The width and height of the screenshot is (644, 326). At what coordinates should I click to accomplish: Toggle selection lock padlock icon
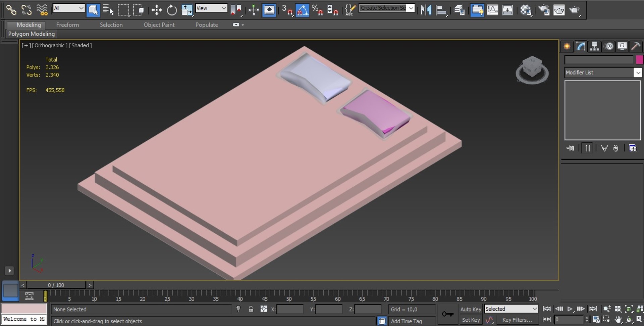251,309
